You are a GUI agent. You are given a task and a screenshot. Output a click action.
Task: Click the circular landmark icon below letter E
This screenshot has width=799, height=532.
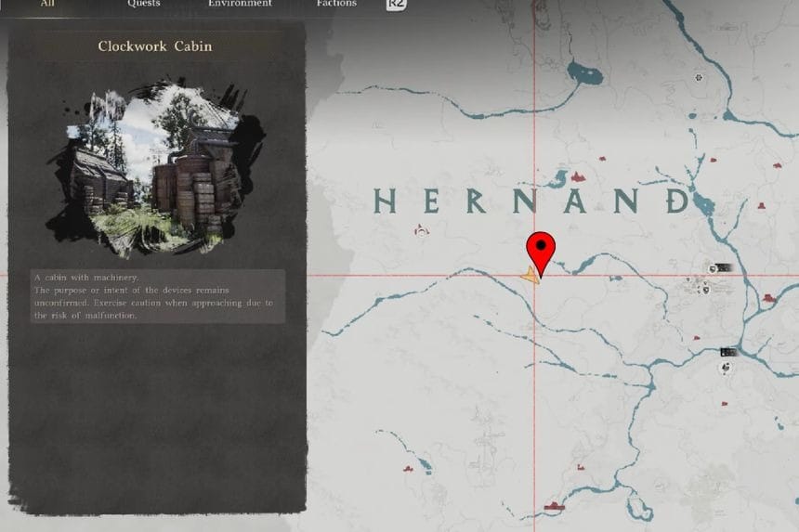(421, 230)
